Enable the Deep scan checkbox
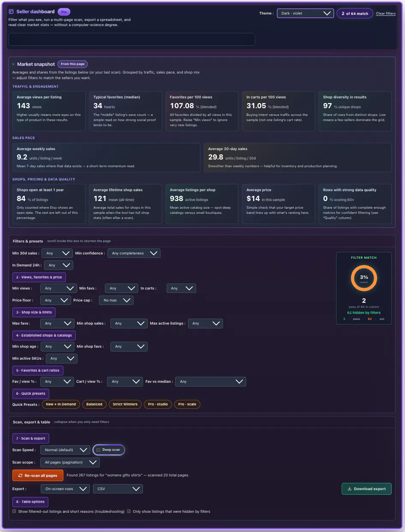Screen dimensions: 405x532 pyautogui.click(x=98, y=450)
